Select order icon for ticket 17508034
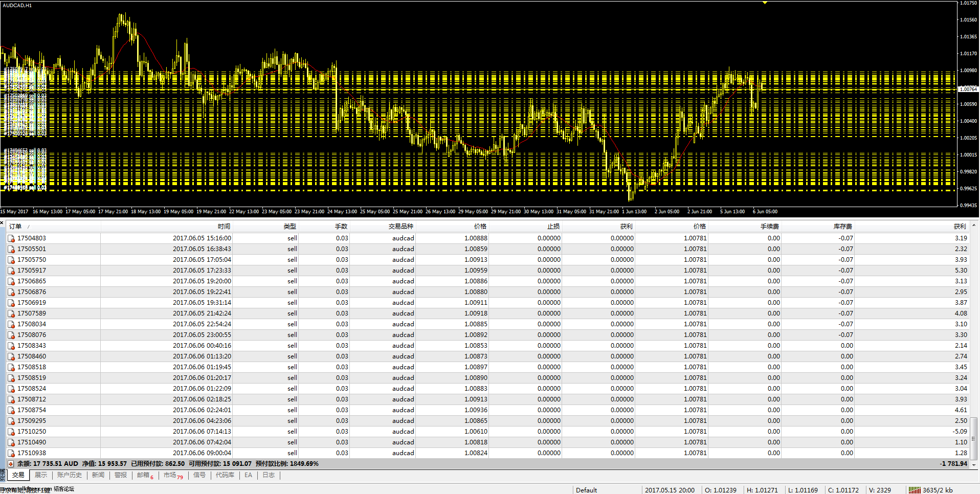Screen dimensions: 980x494 [11, 324]
